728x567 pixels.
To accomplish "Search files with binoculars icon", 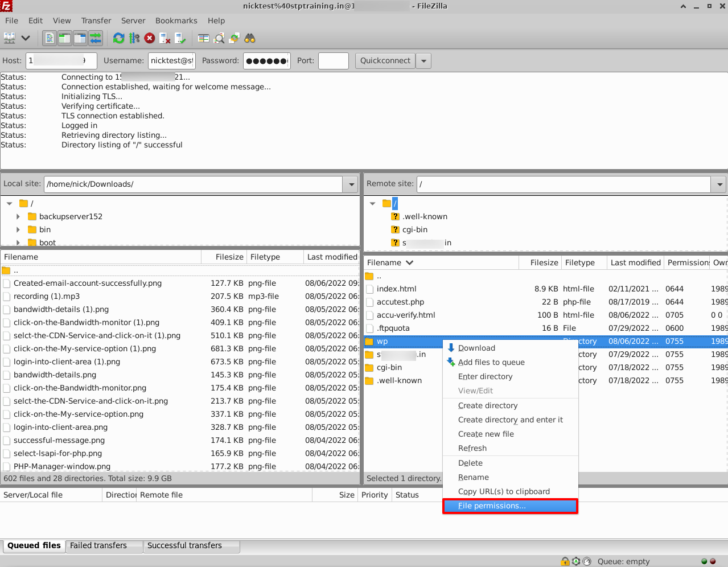I will [x=250, y=38].
